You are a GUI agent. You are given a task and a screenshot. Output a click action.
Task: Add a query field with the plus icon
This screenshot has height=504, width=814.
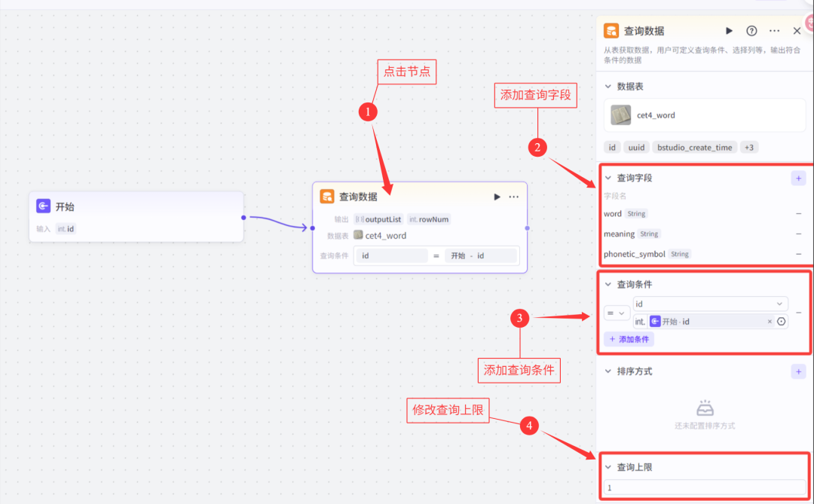coord(798,178)
